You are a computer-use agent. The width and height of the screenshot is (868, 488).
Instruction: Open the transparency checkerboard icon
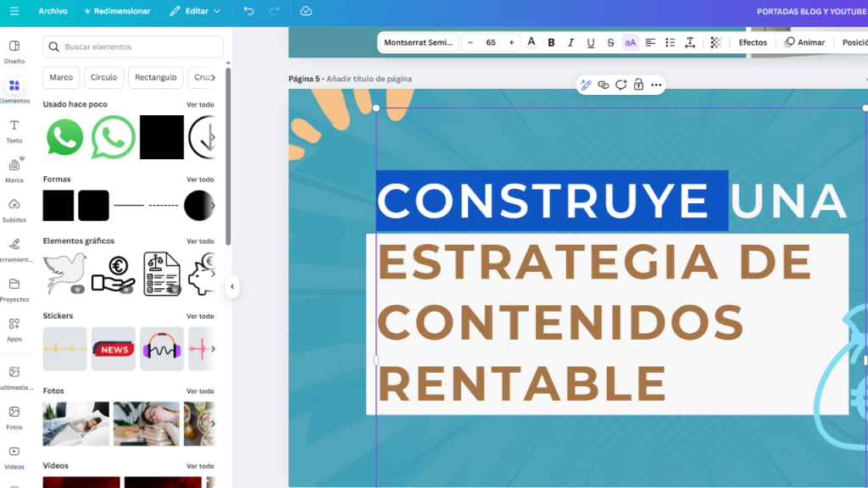tap(716, 42)
